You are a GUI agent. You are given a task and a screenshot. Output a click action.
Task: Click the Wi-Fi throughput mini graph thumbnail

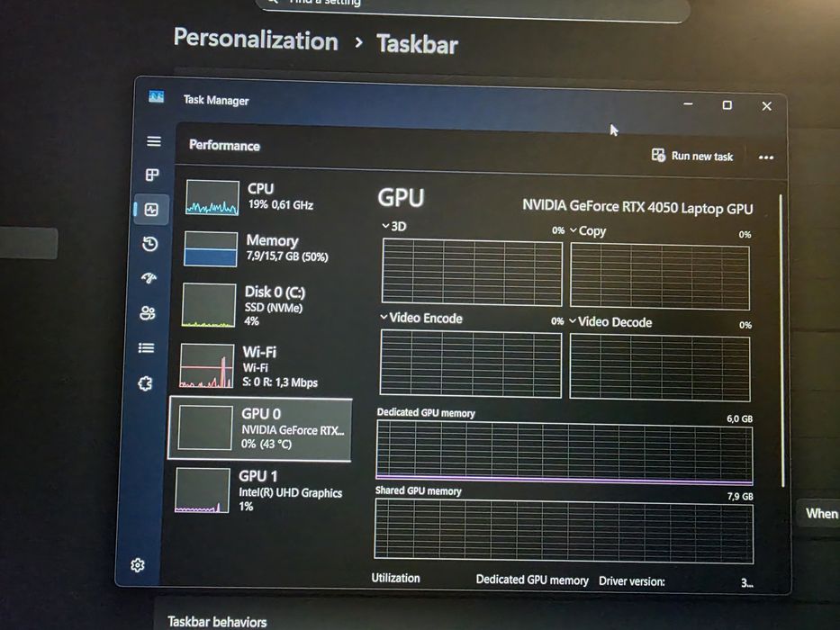click(206, 366)
